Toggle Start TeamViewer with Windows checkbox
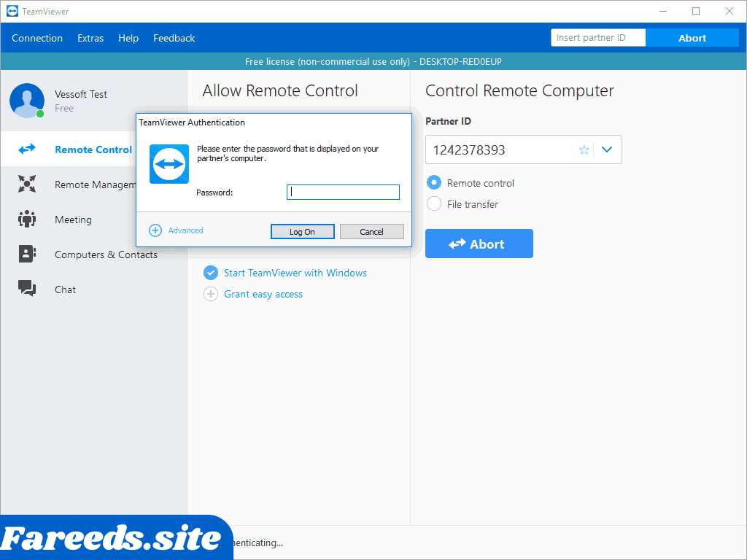The image size is (747, 560). point(211,273)
